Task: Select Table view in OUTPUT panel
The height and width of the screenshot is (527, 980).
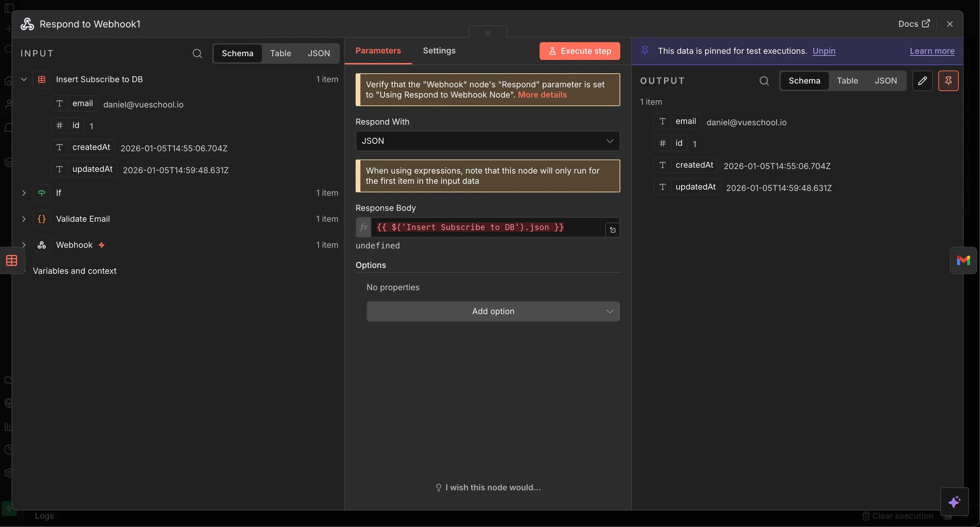Action: point(847,81)
